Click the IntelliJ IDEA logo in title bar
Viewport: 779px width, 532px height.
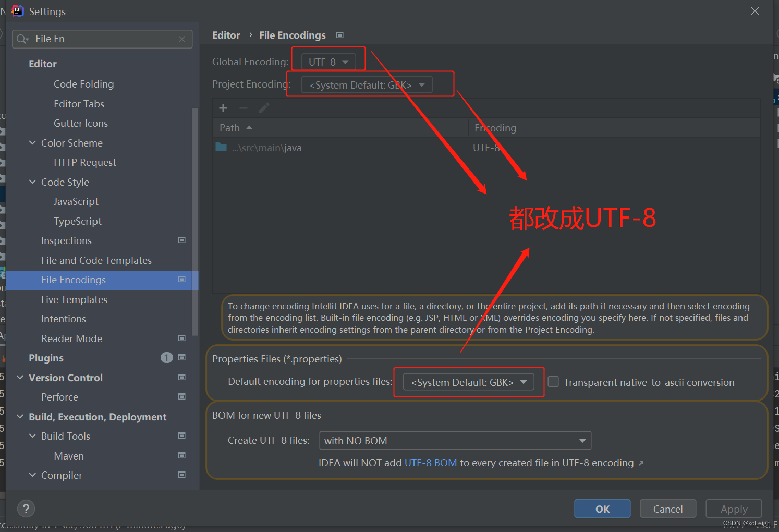coord(18,11)
